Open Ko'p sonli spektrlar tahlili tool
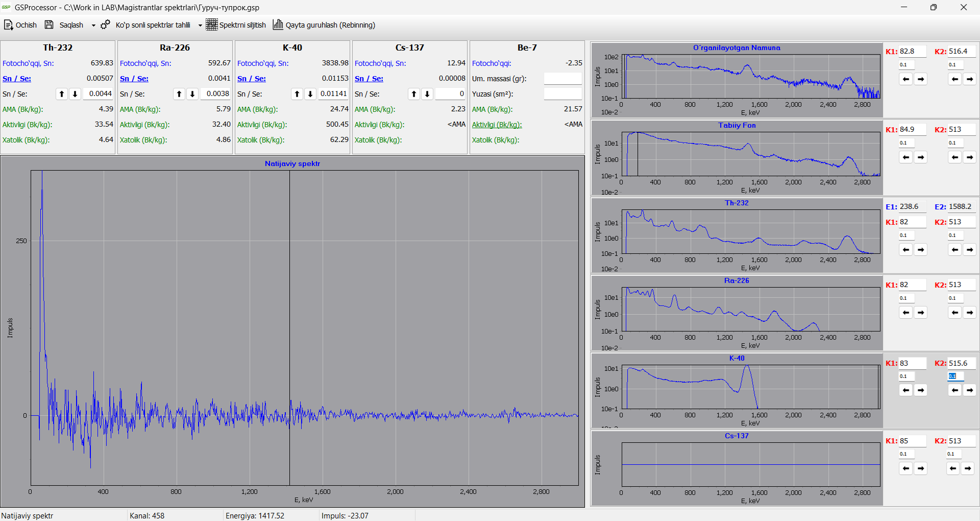980x521 pixels. tap(145, 25)
